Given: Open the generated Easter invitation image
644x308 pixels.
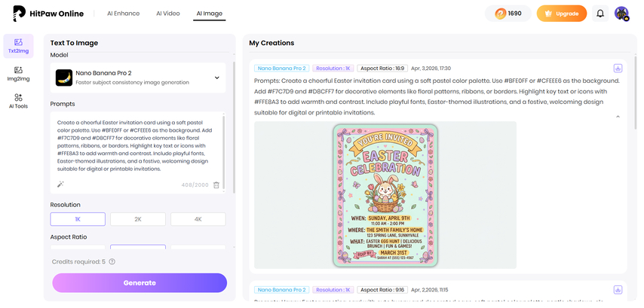Looking at the screenshot, I should point(385,194).
